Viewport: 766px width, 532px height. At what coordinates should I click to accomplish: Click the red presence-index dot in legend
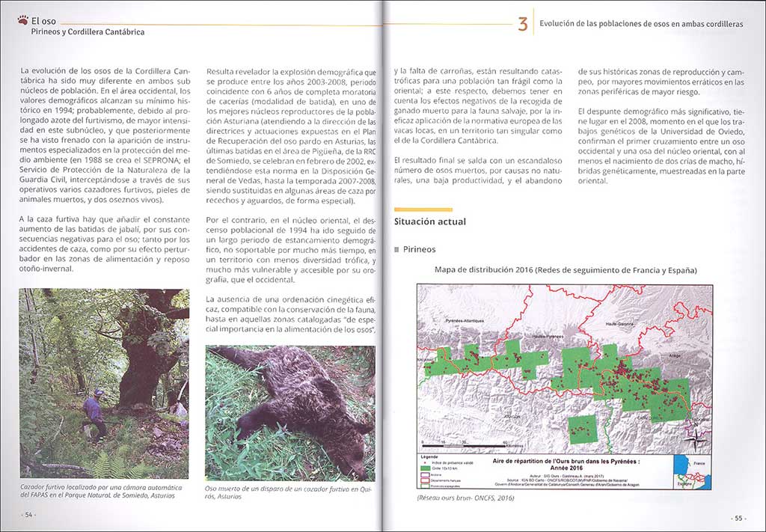426,463
